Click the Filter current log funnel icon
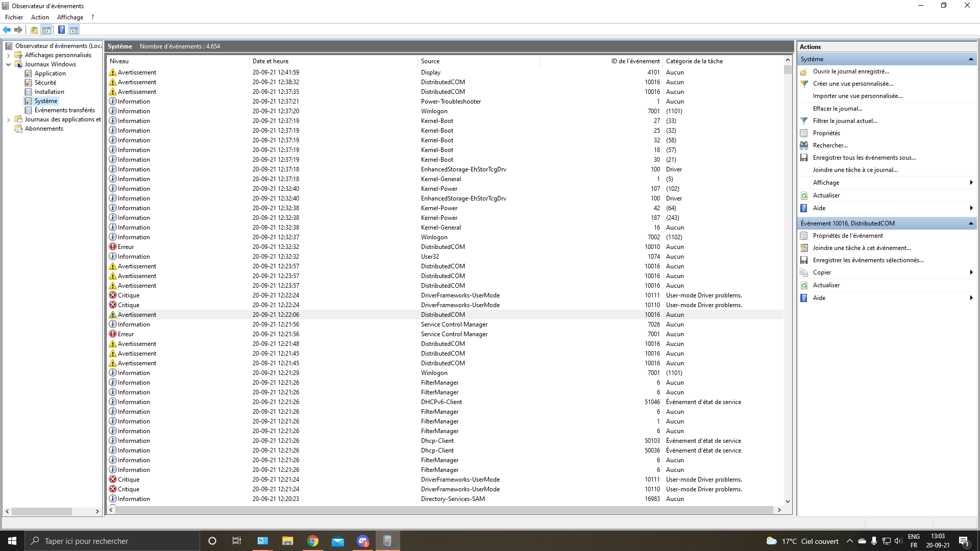 [804, 121]
